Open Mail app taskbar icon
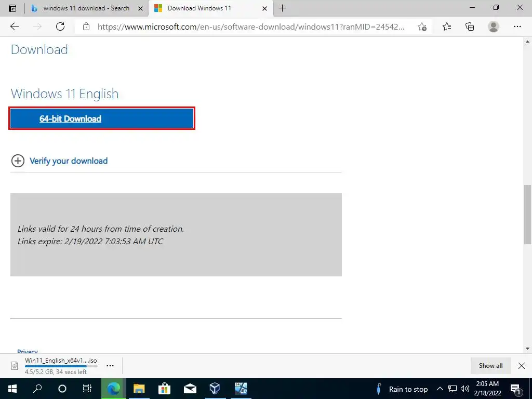 (190, 389)
